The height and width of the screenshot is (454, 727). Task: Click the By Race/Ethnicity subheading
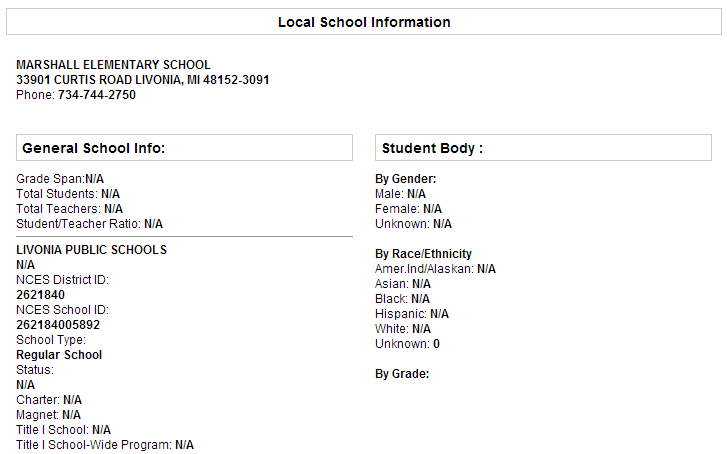[423, 254]
